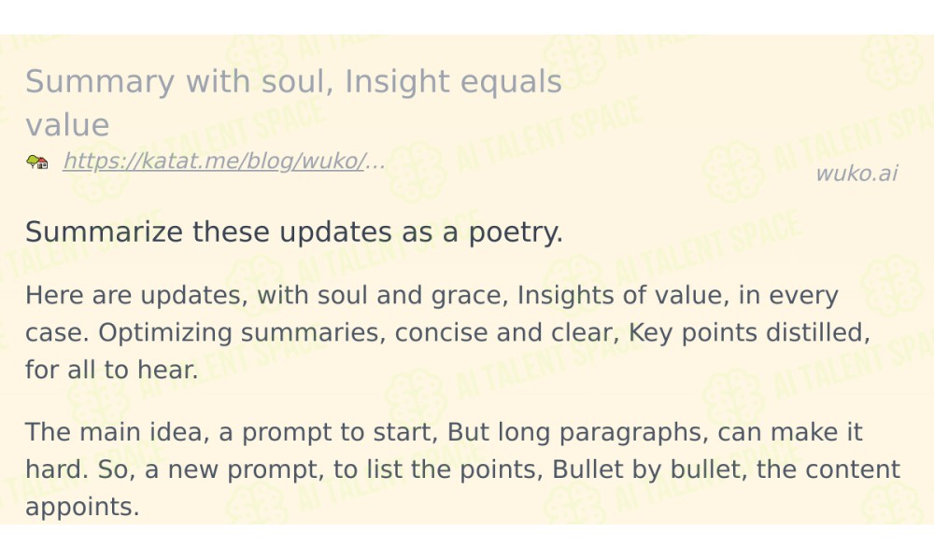Image resolution: width=934 pixels, height=560 pixels.
Task: Click the line starting 'Here are updates, with soul'
Action: 432,295
